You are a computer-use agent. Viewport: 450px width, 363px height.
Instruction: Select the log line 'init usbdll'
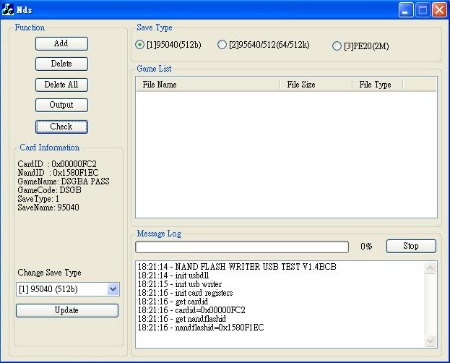173,275
